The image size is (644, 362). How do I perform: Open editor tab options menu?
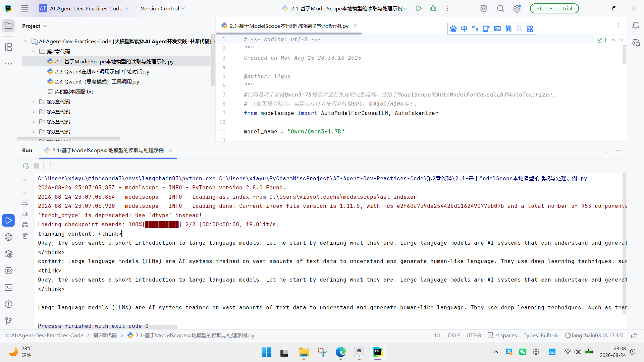[619, 25]
